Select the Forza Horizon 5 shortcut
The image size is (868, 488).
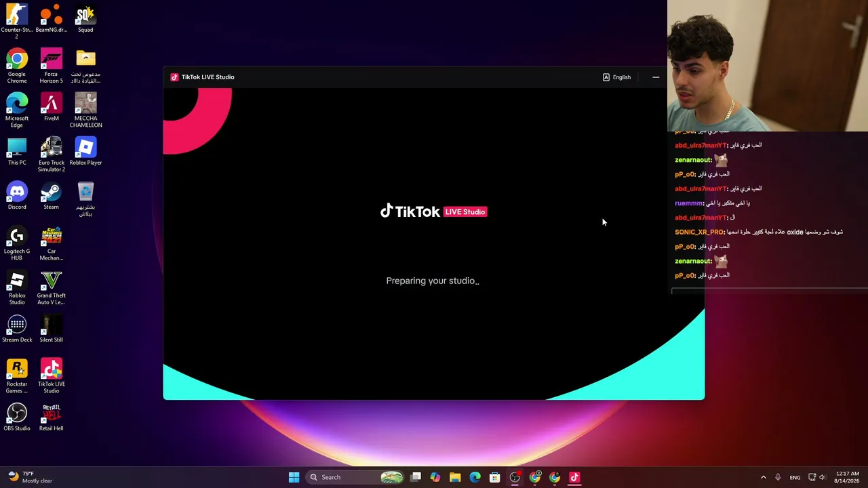51,66
